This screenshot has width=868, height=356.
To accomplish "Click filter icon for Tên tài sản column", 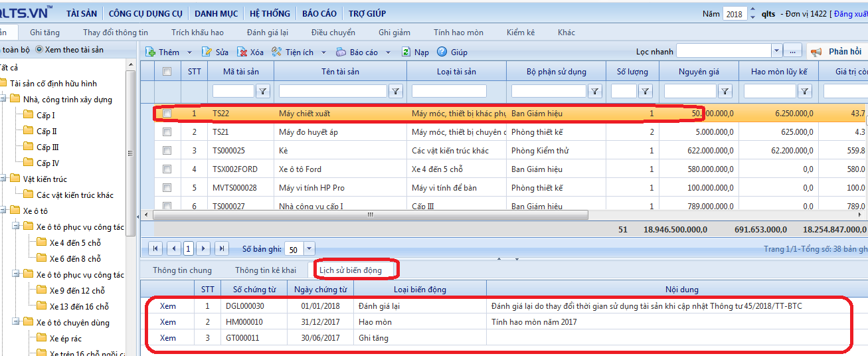I will pyautogui.click(x=396, y=92).
